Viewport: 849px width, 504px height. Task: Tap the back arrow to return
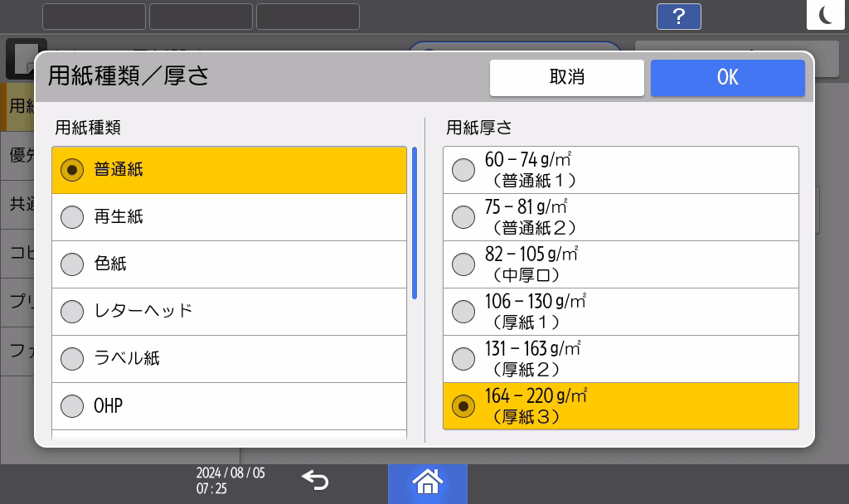click(314, 482)
